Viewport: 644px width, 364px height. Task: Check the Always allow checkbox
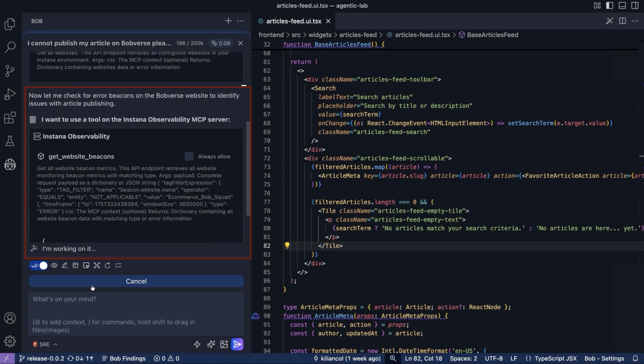point(189,156)
